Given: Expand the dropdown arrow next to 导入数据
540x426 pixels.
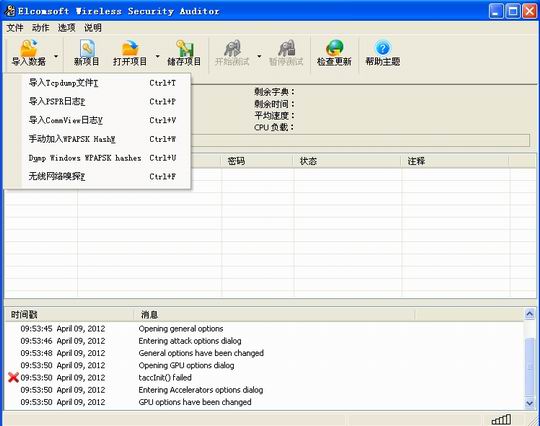Looking at the screenshot, I should pos(56,56).
